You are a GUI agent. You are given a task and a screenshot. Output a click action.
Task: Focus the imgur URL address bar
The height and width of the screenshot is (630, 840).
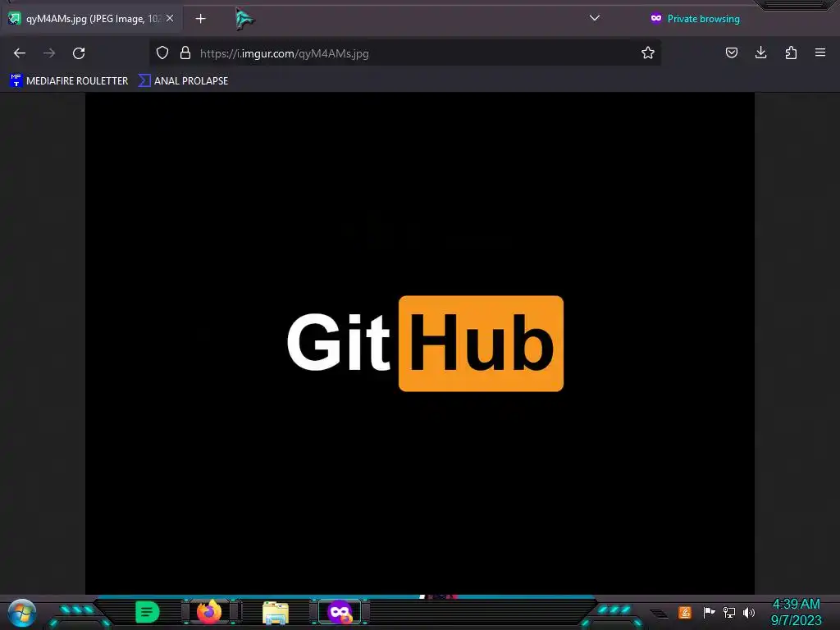pyautogui.click(x=404, y=53)
